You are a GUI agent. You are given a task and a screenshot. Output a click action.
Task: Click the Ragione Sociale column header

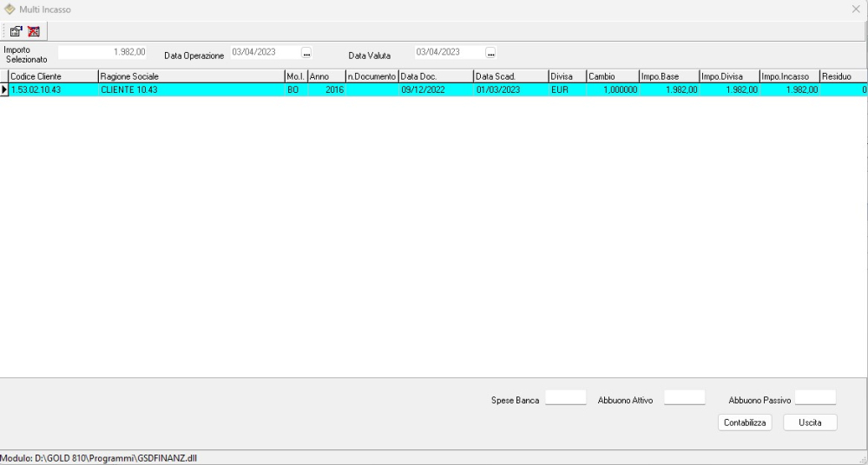pyautogui.click(x=190, y=76)
